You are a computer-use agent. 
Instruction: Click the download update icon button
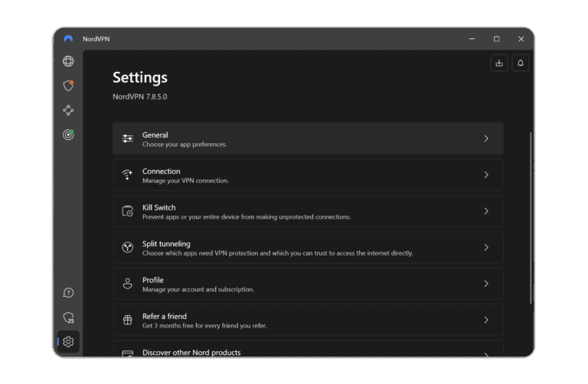pyautogui.click(x=498, y=63)
